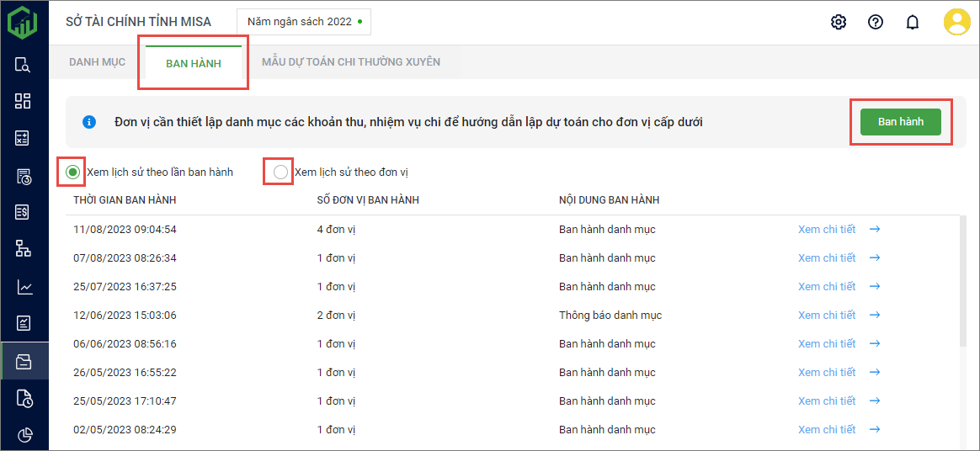Open settings gear in top bar
The image size is (980, 451).
click(x=838, y=22)
